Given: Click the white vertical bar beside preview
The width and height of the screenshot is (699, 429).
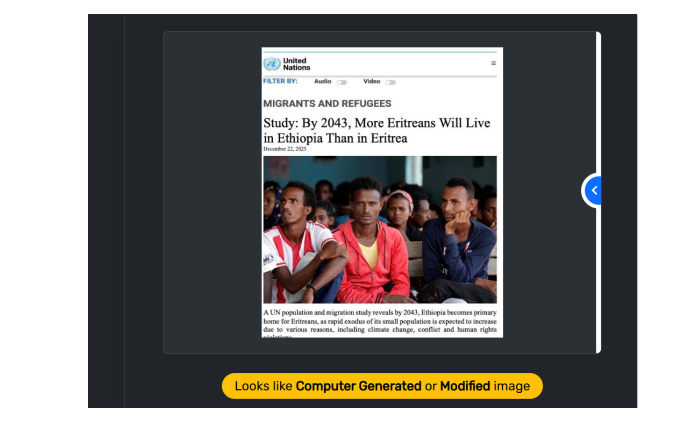Looking at the screenshot, I should (x=598, y=193).
